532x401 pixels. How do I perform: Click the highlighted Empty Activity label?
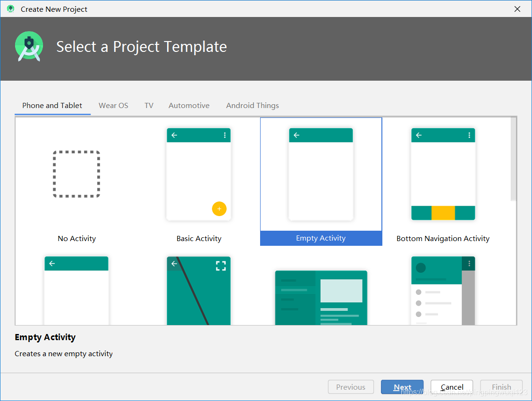pyautogui.click(x=321, y=238)
